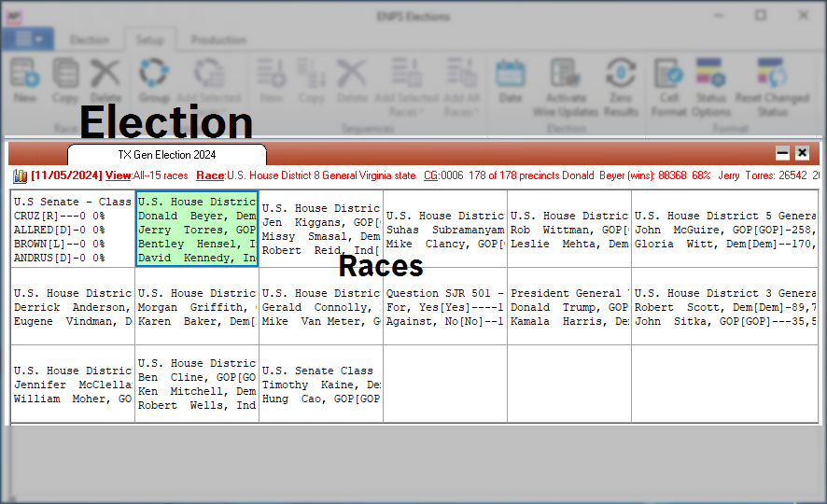Select the President General cell with Donald Trump
Image resolution: width=827 pixels, height=504 pixels.
569,306
